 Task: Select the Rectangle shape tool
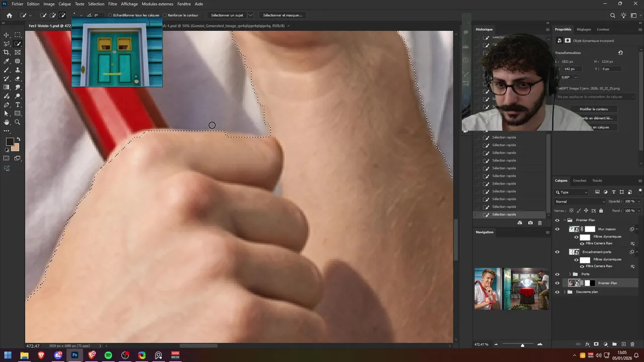(18, 114)
